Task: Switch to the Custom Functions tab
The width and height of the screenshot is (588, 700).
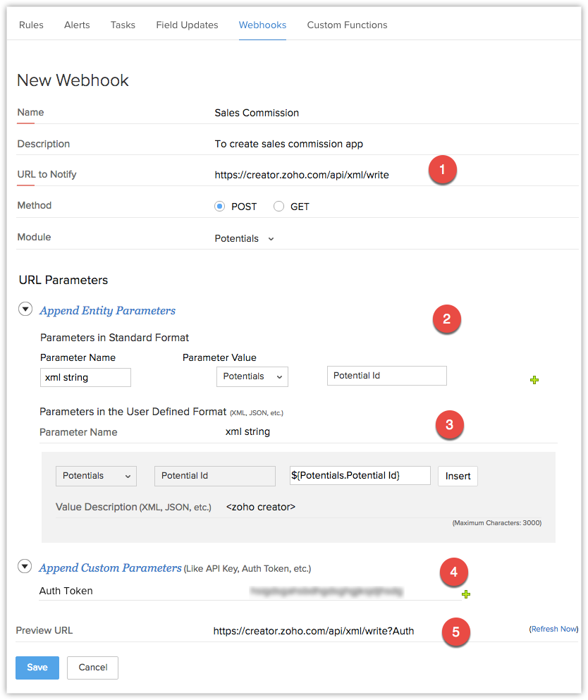Action: point(347,25)
